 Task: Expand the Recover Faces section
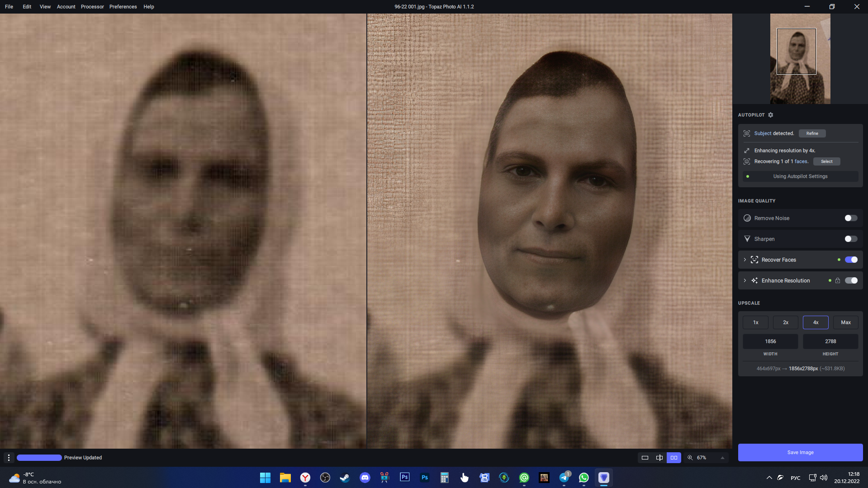(x=745, y=260)
